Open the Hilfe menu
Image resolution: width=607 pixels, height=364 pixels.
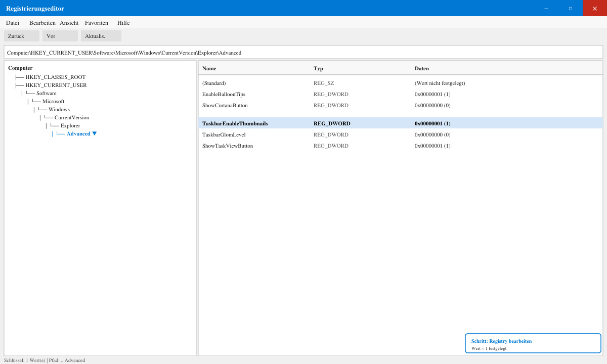(x=123, y=23)
